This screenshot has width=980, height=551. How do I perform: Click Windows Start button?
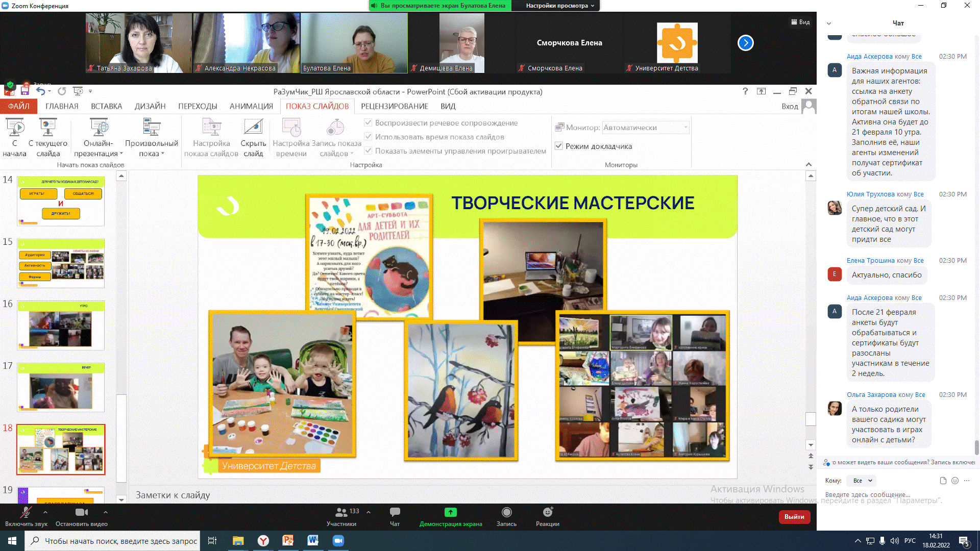click(x=12, y=541)
